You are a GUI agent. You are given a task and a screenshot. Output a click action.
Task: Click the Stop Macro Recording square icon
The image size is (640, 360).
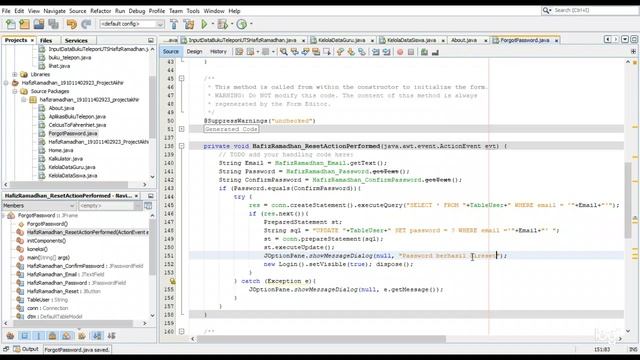coord(411,52)
